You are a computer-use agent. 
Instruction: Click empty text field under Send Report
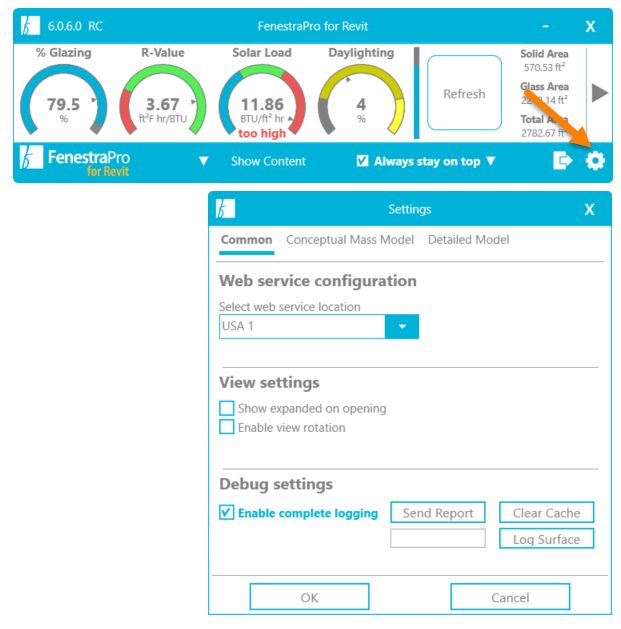pos(438,538)
